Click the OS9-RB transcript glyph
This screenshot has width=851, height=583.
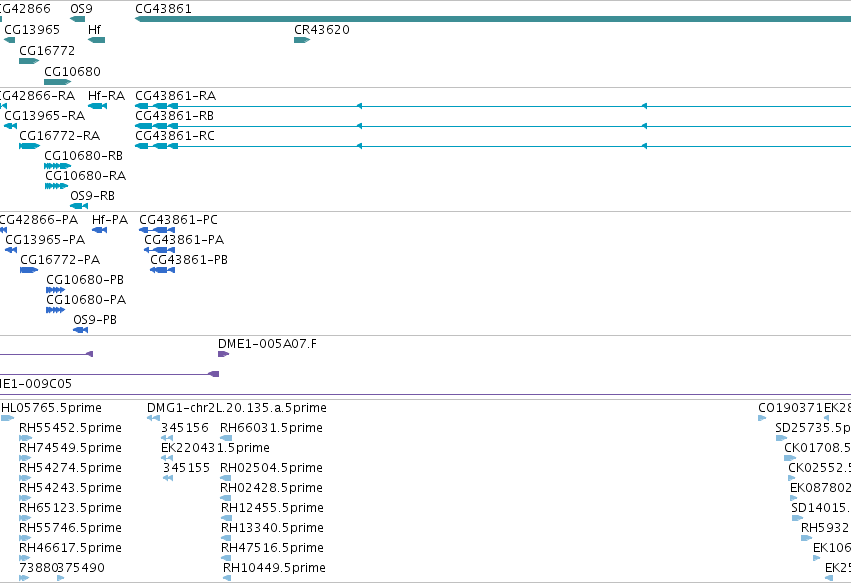79,206
